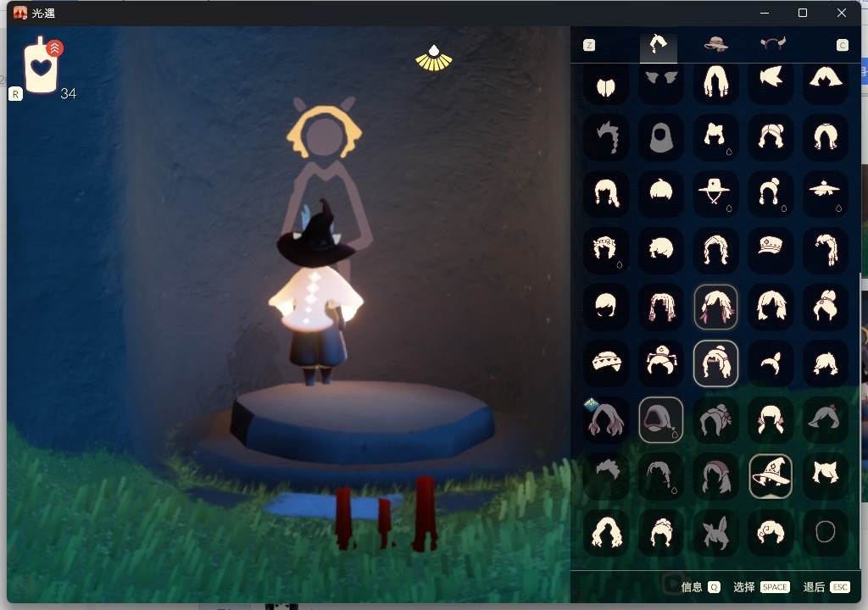Choose the short curly swirl hairstyle
868x610 pixels.
771,532
